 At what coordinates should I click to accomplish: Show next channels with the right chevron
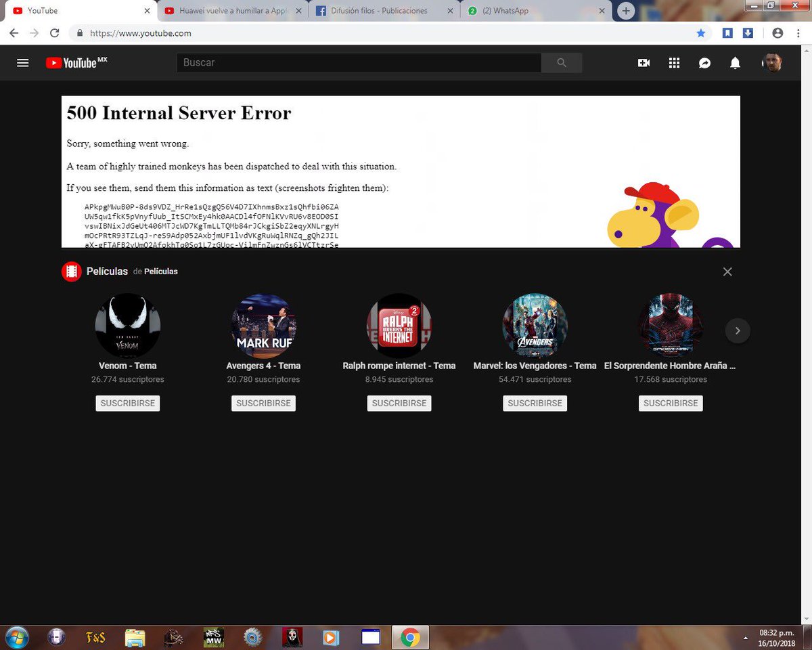coord(738,330)
